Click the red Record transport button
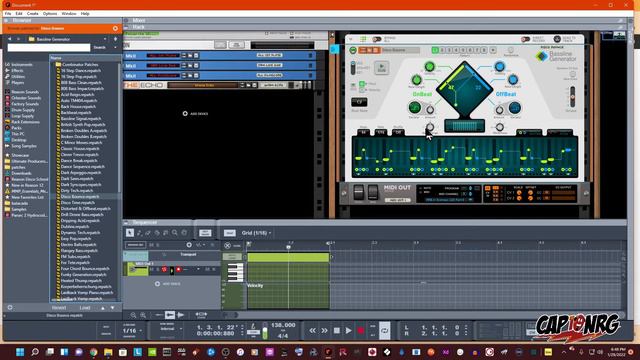Screen dimensions: 640x360 pos(361,331)
